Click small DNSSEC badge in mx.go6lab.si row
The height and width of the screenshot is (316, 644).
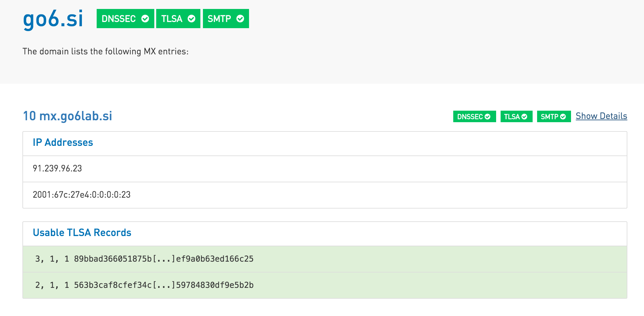tap(474, 116)
